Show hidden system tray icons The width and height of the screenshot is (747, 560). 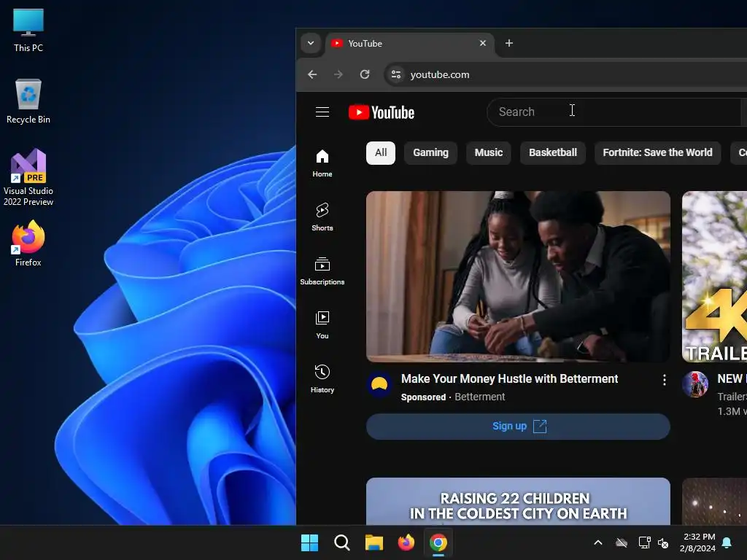(x=598, y=542)
